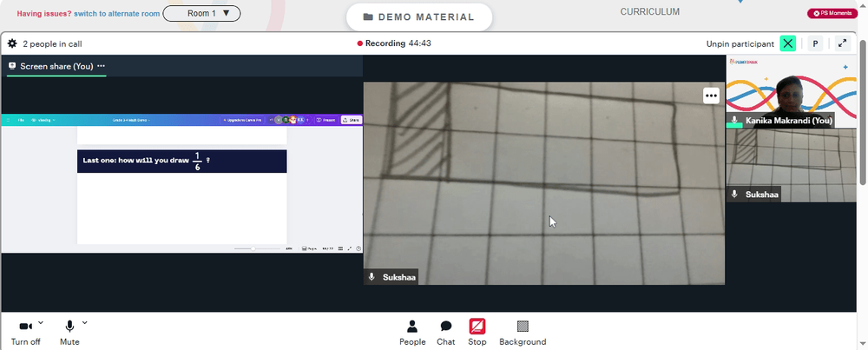Expand microphone options chevron
Image resolution: width=868 pixels, height=350 pixels.
coord(85,322)
